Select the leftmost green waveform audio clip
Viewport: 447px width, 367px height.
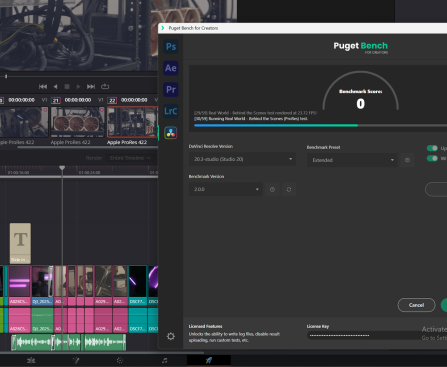32,343
